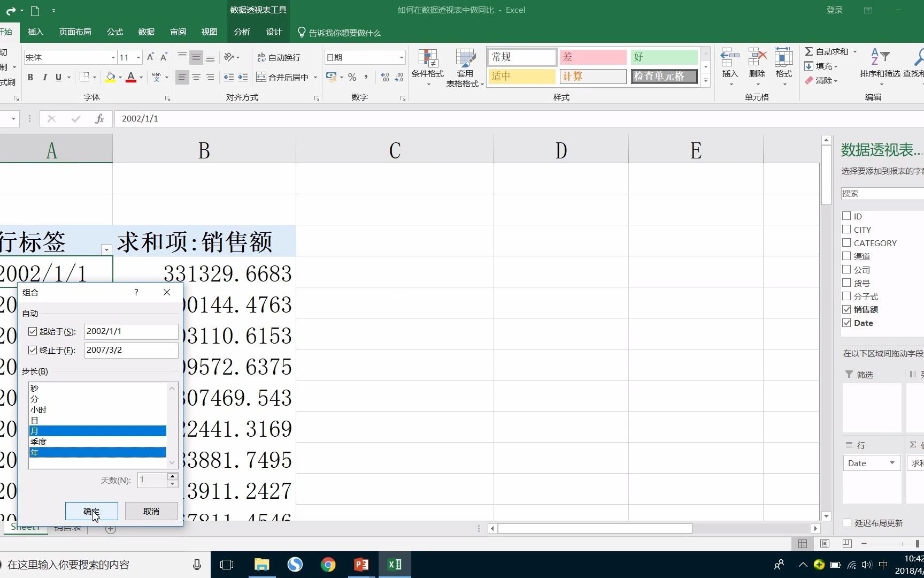
Task: Open the font name dropdown (宋体)
Action: [113, 57]
